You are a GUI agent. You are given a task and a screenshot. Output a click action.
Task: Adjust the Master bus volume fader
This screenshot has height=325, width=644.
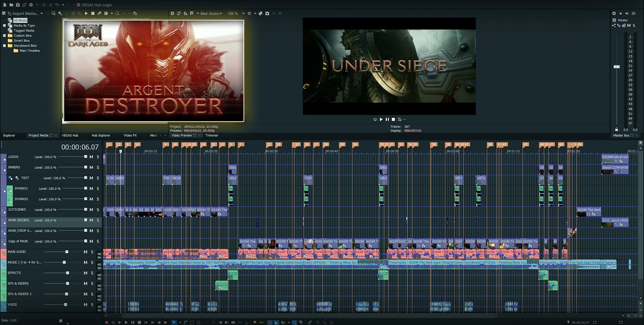pyautogui.click(x=617, y=67)
